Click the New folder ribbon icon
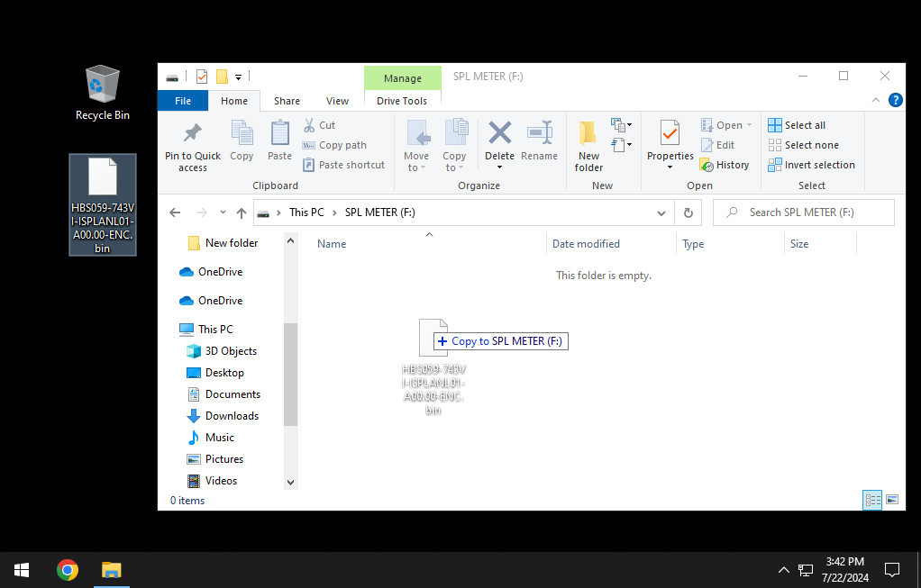 point(588,134)
